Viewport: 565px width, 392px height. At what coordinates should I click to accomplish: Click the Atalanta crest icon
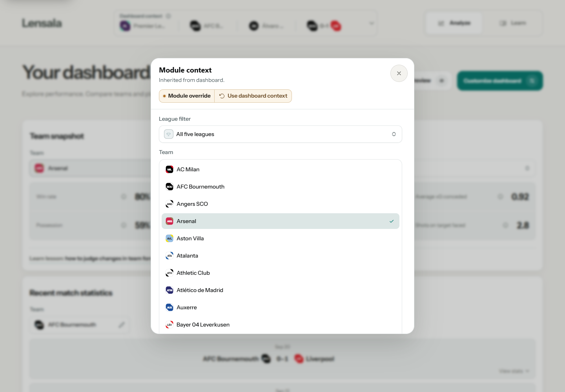[x=169, y=256]
